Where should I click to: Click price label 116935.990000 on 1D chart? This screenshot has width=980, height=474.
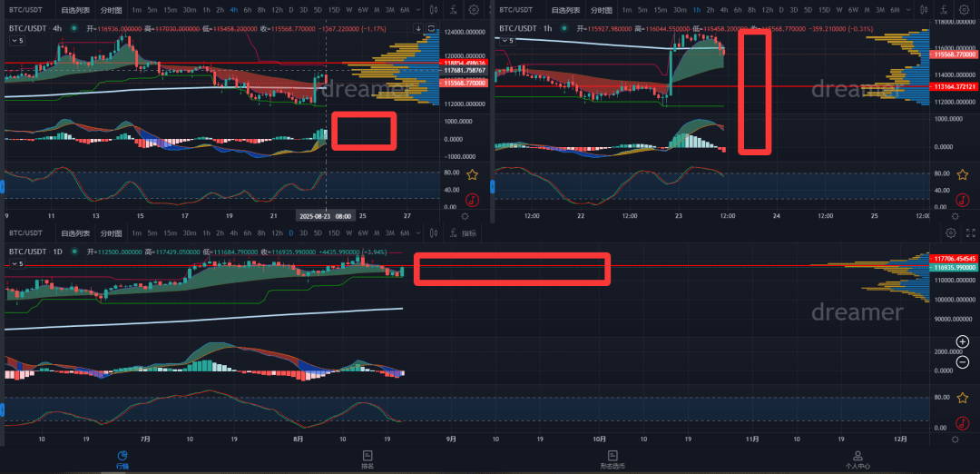click(x=955, y=267)
